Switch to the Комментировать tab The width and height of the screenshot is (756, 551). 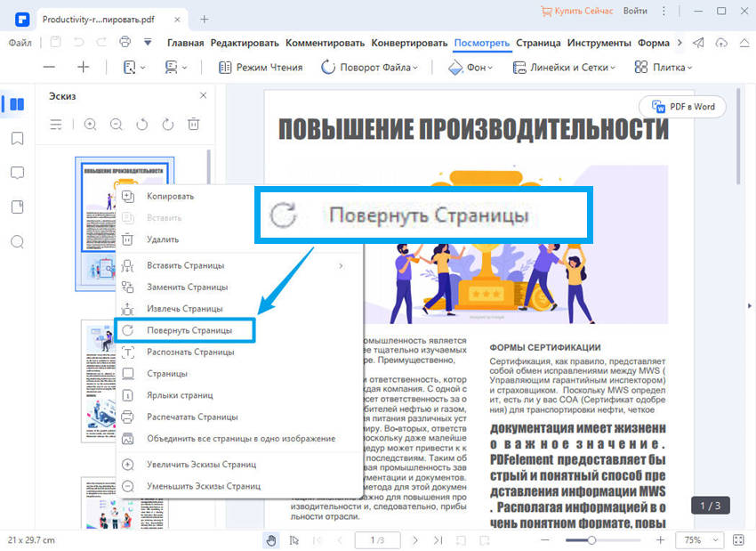(325, 43)
